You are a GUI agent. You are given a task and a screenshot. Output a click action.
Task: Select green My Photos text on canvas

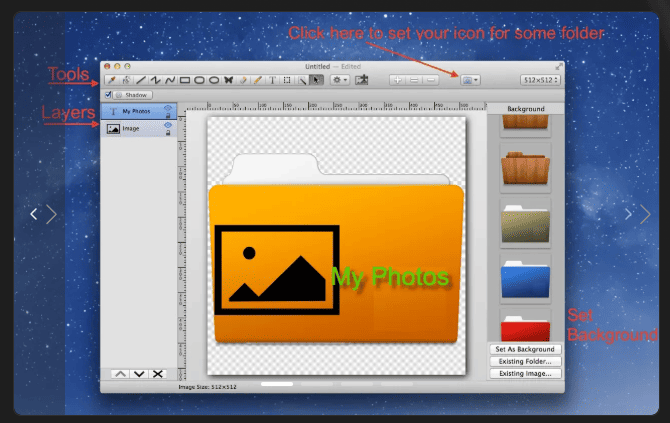pos(390,277)
